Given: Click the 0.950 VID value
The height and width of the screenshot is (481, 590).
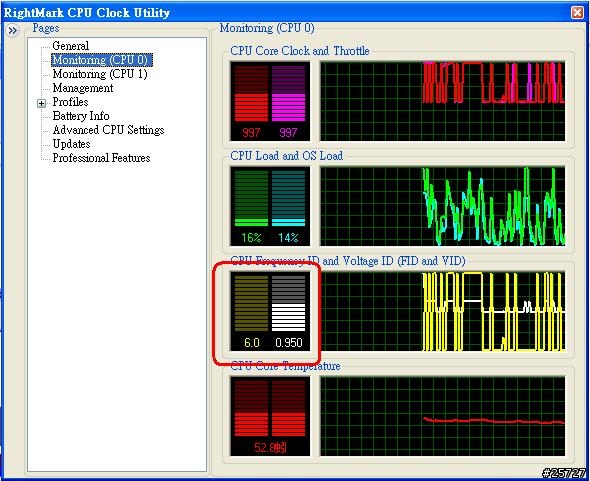Looking at the screenshot, I should point(289,342).
